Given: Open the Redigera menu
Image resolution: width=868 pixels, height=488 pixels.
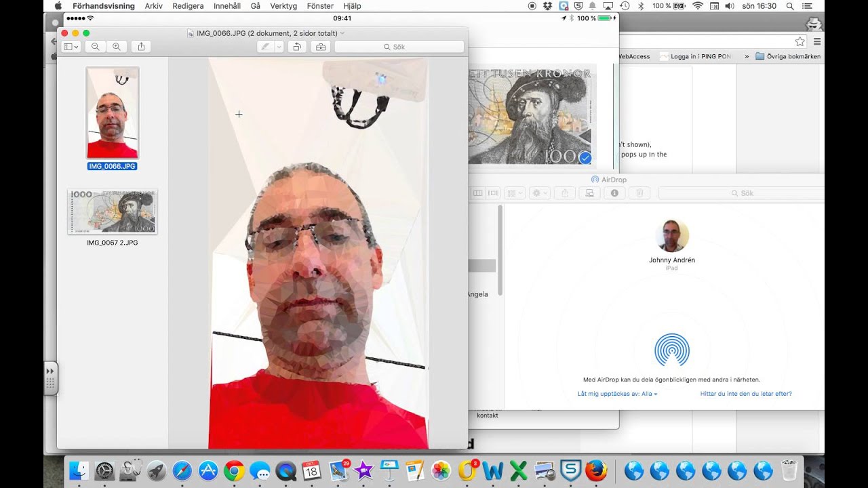Looking at the screenshot, I should point(188,6).
